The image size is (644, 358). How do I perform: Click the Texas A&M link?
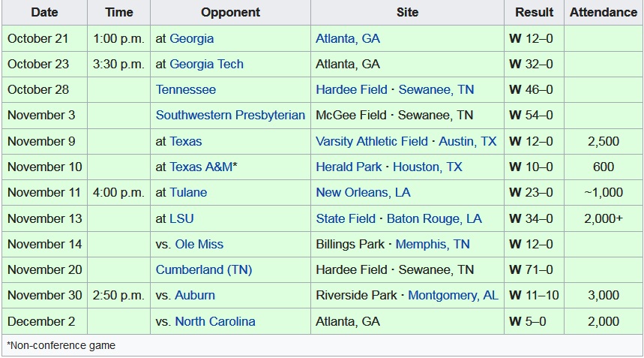click(x=200, y=167)
